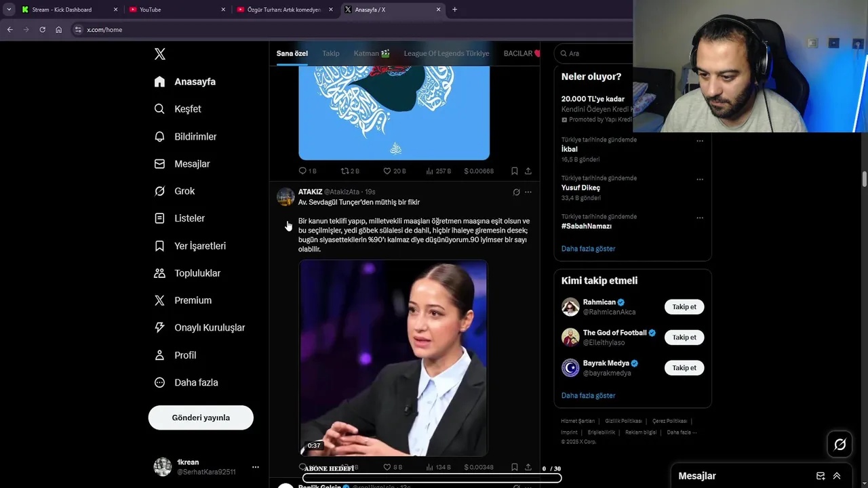Open Daha fazla footer link
The image size is (868, 488).
pyautogui.click(x=682, y=432)
